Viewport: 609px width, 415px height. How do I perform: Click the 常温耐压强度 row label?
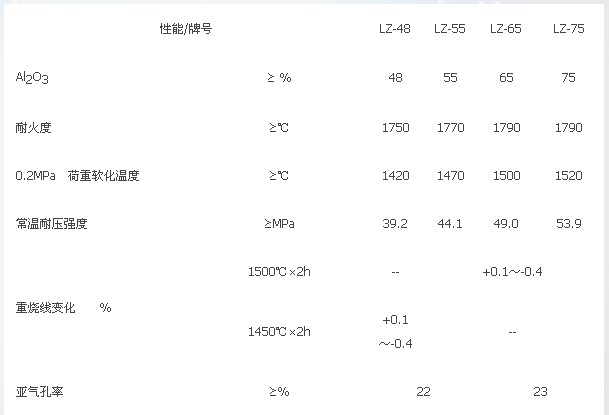tap(51, 224)
